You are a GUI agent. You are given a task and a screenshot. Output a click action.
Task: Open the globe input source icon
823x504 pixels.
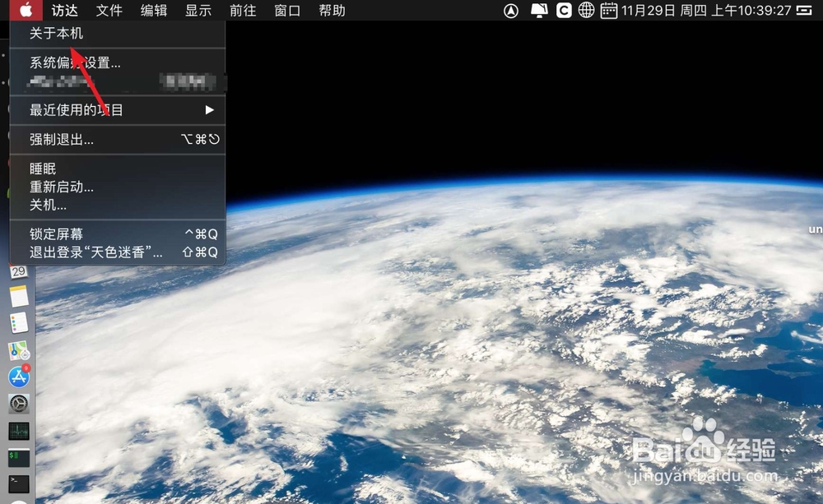pos(586,10)
